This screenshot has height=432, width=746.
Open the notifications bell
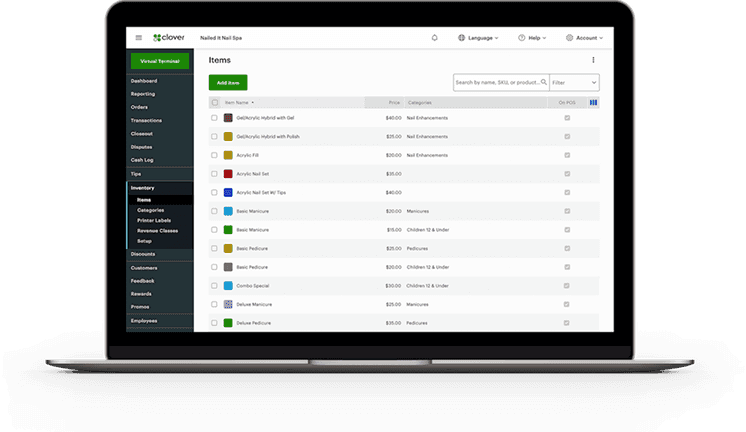coord(434,38)
